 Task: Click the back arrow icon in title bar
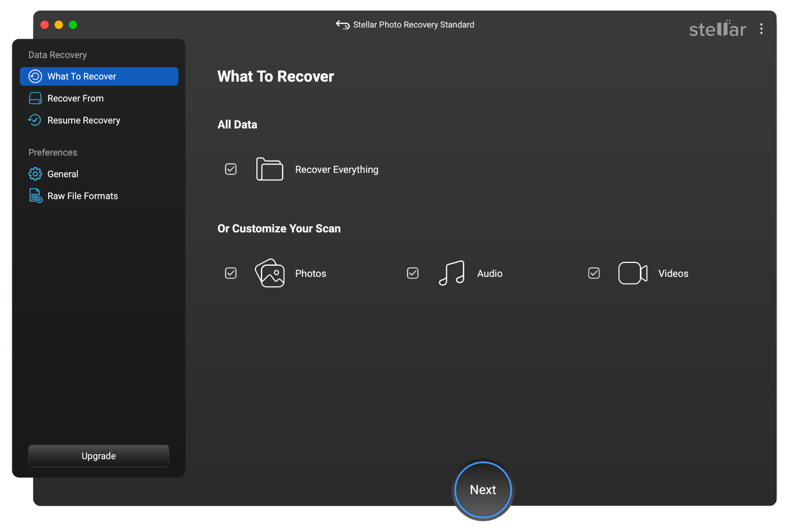(342, 25)
